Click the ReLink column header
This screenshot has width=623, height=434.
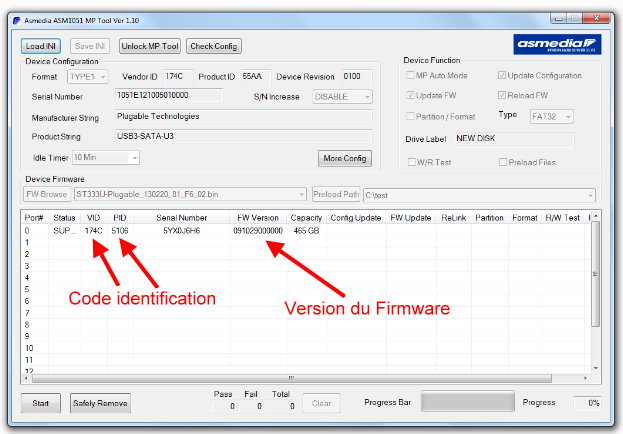pyautogui.click(x=453, y=218)
